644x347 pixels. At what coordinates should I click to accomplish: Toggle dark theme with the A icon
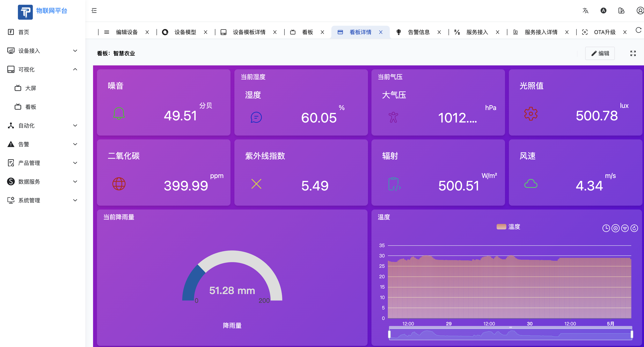(x=603, y=11)
